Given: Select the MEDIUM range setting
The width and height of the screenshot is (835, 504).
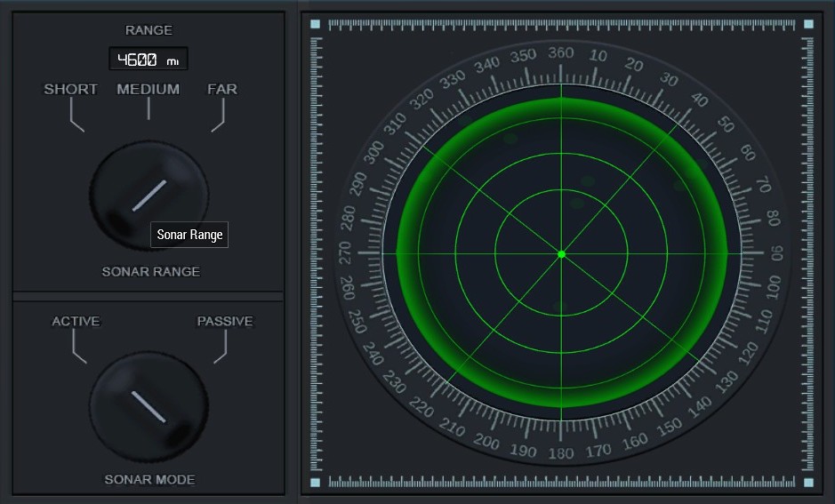Looking at the screenshot, I should 149,90.
